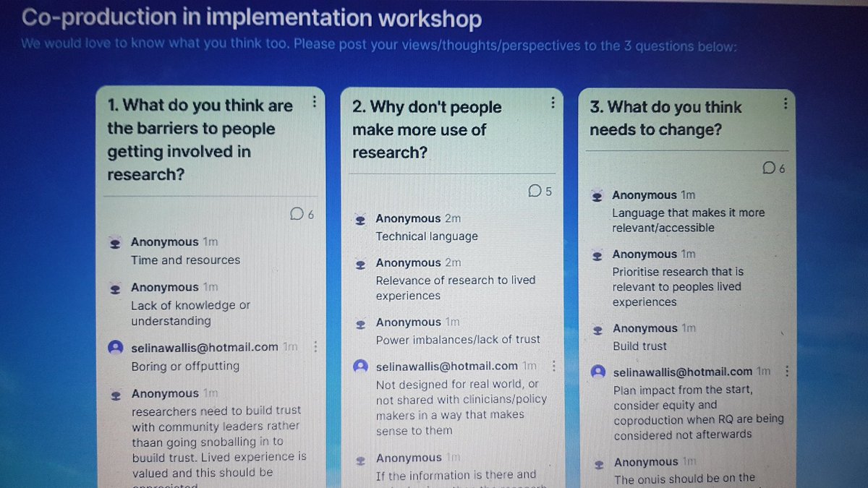
Task: Click avatar beside 'The onuis should be on' post
Action: (x=598, y=463)
